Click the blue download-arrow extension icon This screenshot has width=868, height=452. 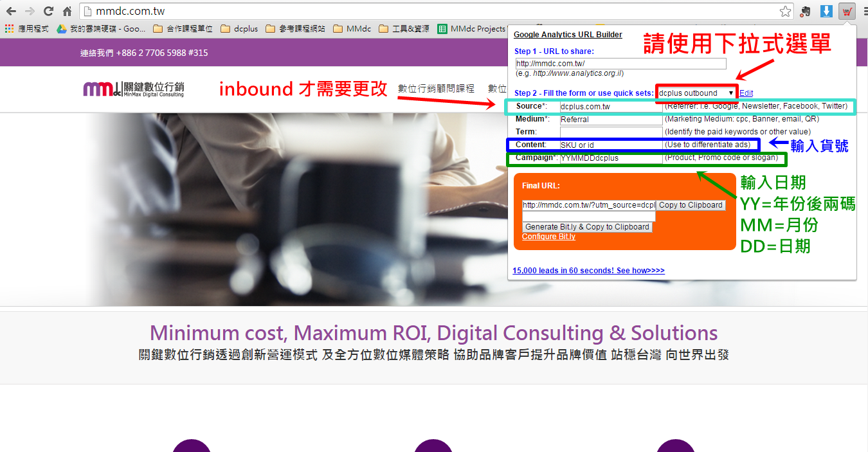(825, 11)
